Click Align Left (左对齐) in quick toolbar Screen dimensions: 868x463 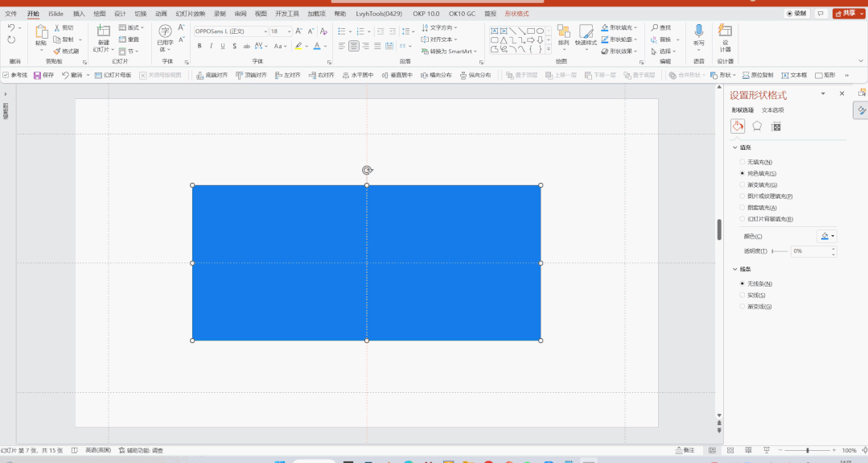pos(288,76)
